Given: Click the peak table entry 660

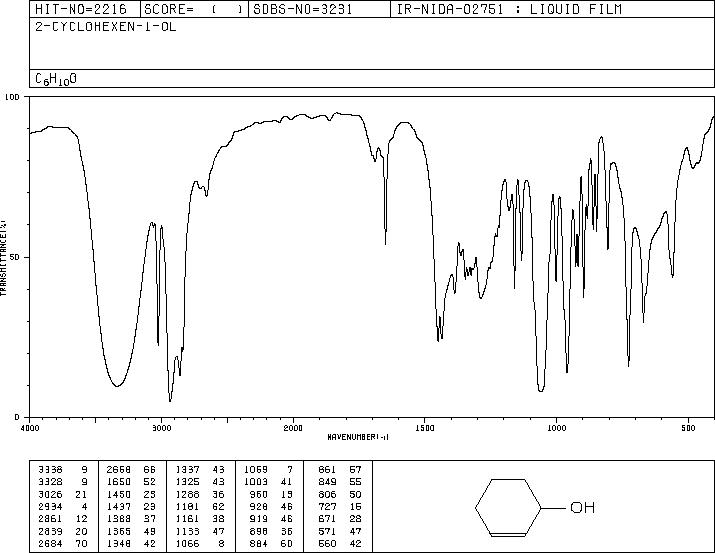Looking at the screenshot, I should tap(327, 543).
